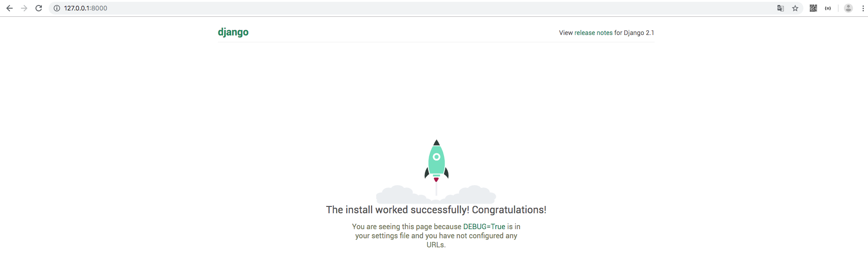Screen dimensions: 868x271
Task: Go back using the browser back arrow
Action: coord(9,8)
